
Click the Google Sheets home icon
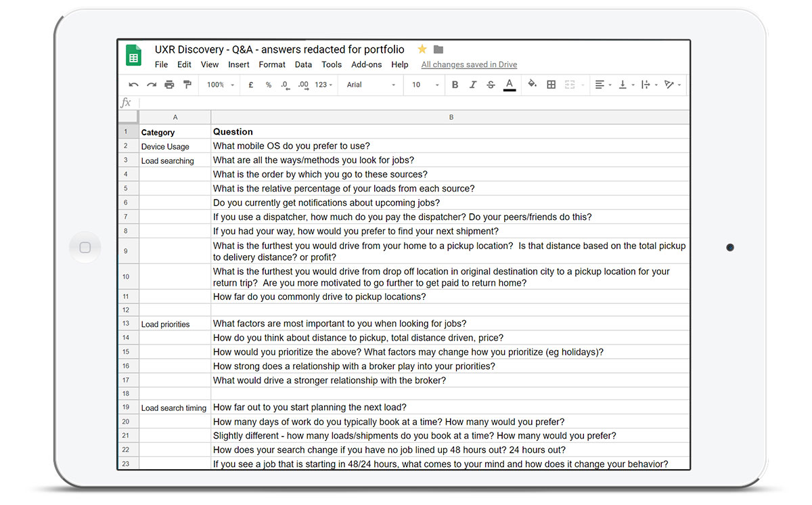click(x=133, y=55)
